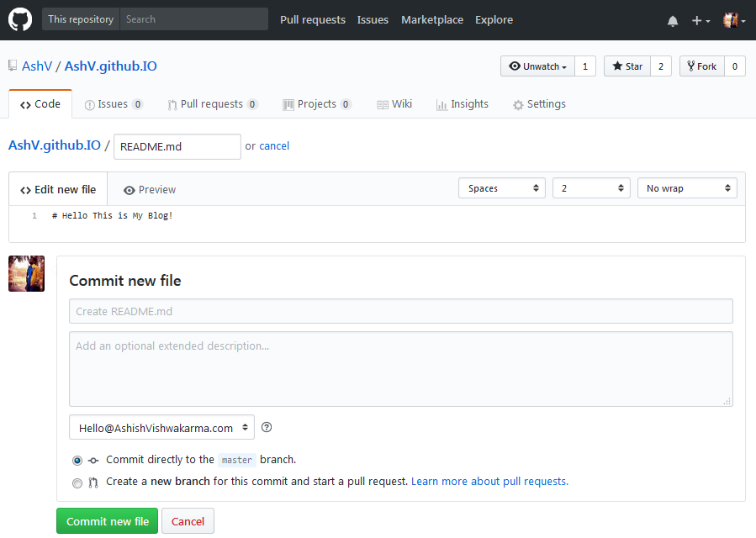Switch to the Edit new file tab
The width and height of the screenshot is (756, 538).
pyautogui.click(x=58, y=189)
